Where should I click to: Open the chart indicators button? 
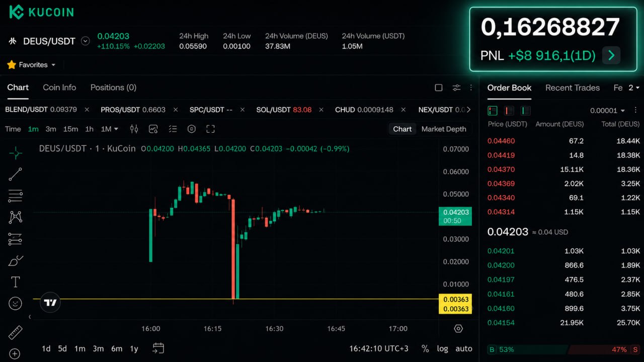tap(153, 129)
